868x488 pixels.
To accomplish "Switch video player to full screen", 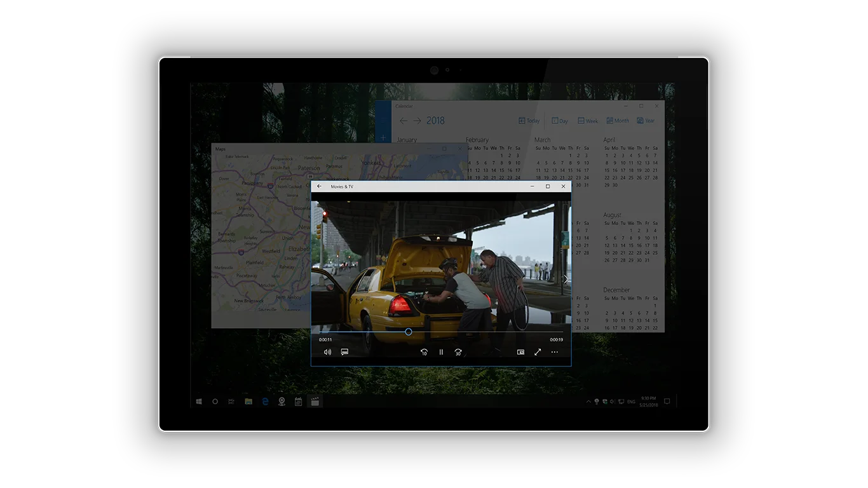I will (538, 351).
